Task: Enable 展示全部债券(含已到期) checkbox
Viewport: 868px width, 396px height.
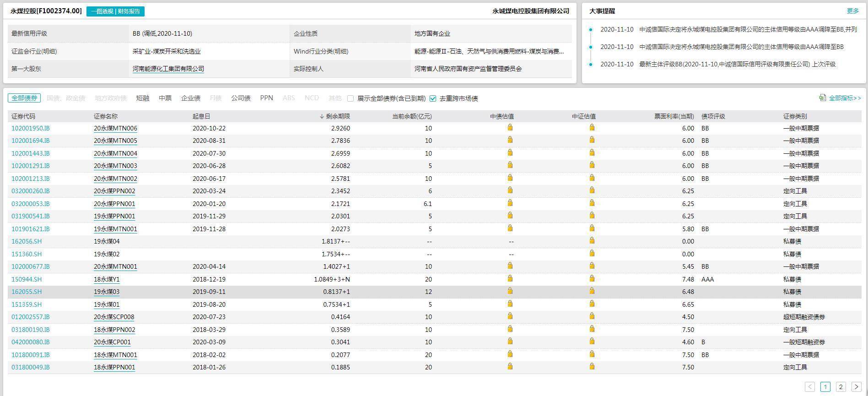Action: point(350,98)
